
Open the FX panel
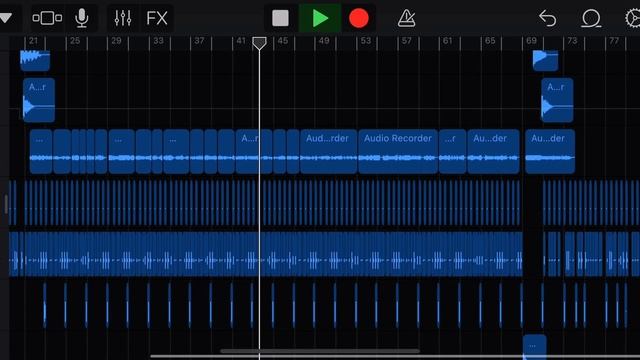click(x=157, y=18)
